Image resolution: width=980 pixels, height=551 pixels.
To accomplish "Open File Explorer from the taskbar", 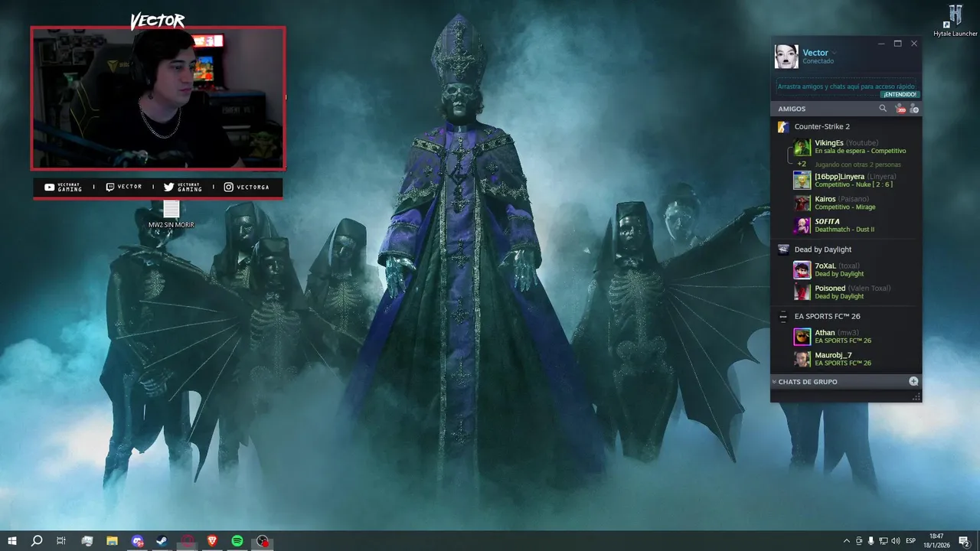I will point(112,541).
